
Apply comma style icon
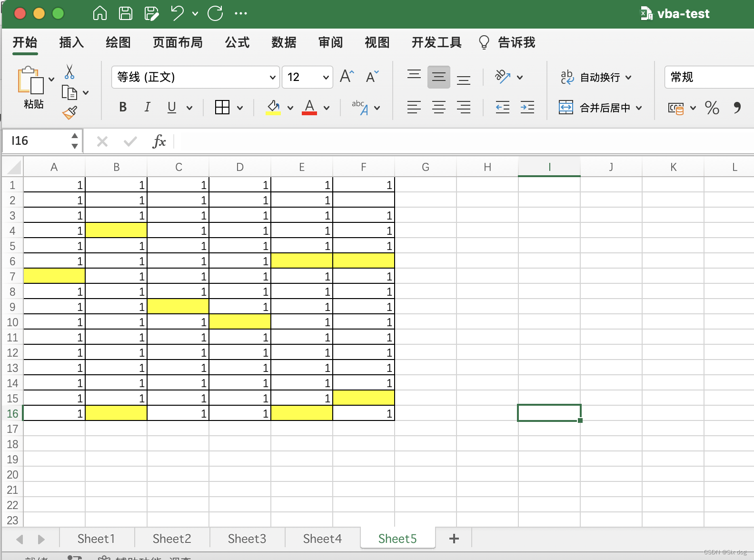[737, 108]
